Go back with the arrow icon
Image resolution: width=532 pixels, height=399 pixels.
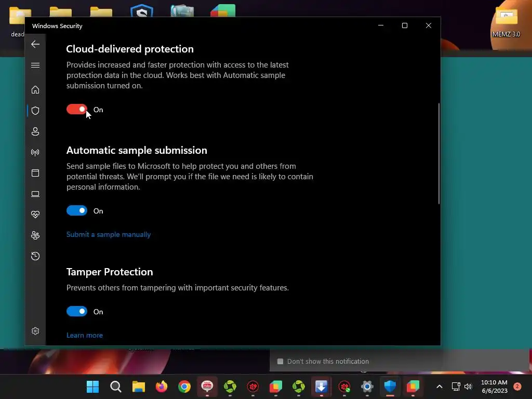click(35, 44)
